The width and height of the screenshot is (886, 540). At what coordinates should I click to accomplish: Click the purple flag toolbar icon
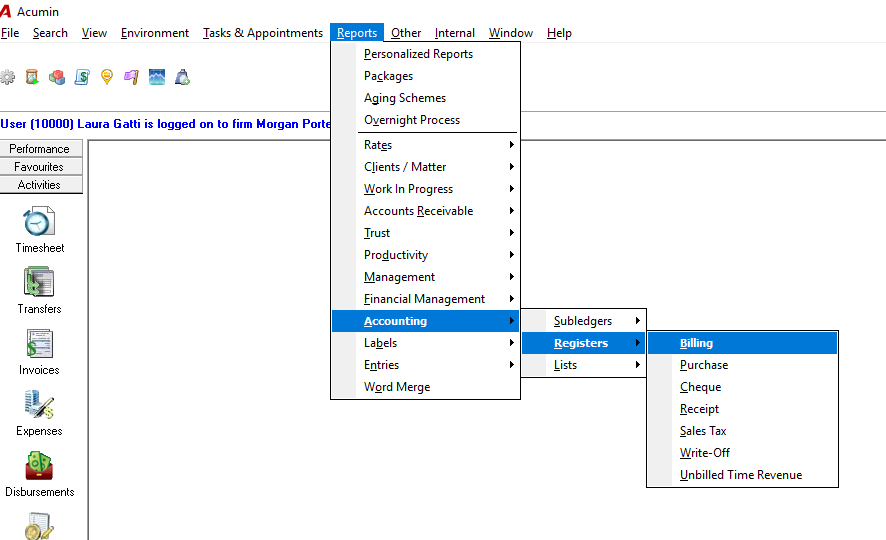coord(132,77)
